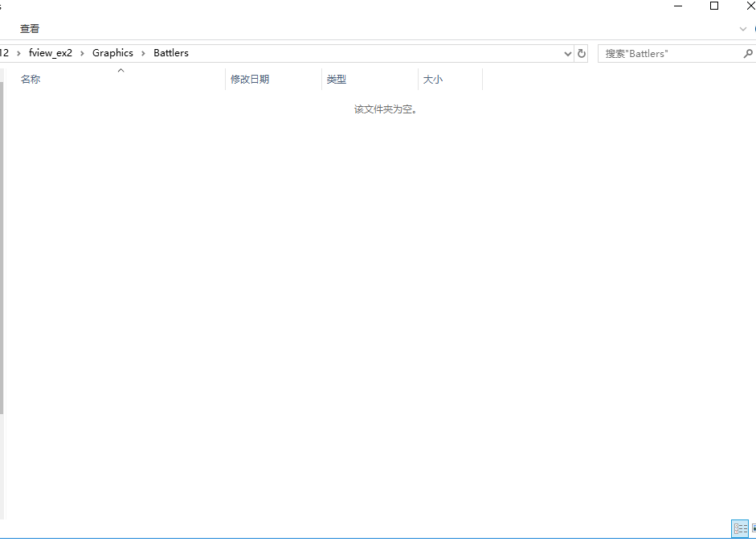Close the Explorer window
This screenshot has height=546, width=756.
pos(750,6)
